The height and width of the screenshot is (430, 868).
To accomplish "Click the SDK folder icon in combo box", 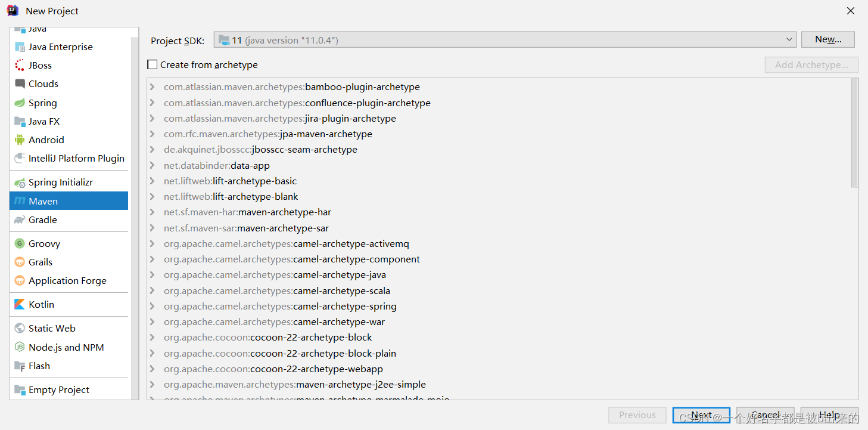I will click(x=224, y=40).
